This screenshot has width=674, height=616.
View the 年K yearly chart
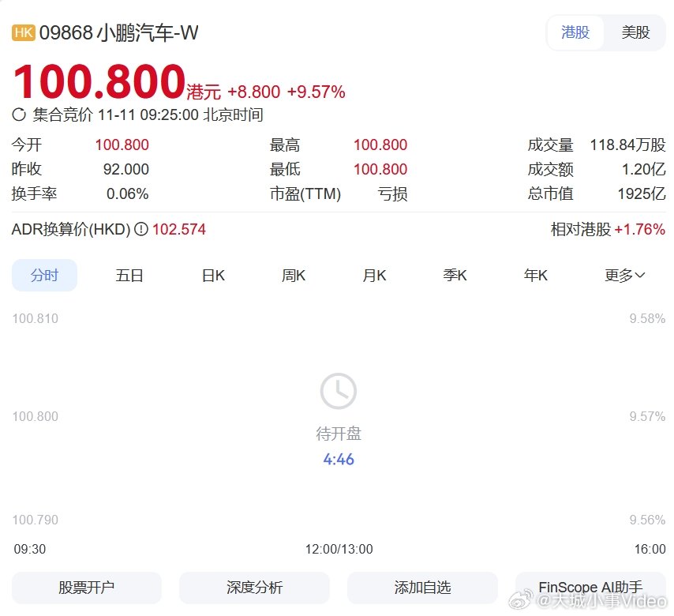click(535, 275)
